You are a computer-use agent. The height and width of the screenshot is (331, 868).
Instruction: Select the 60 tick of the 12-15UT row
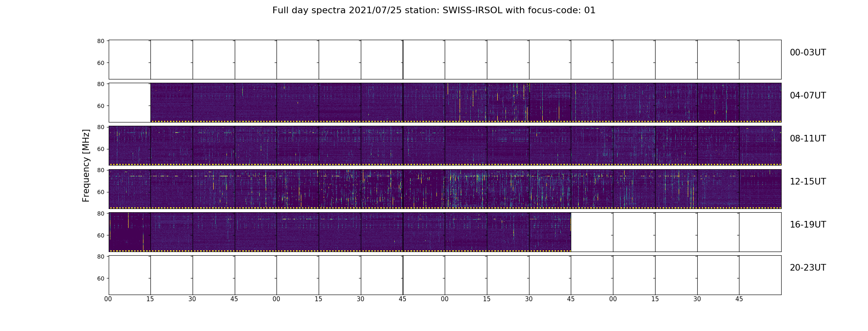point(100,192)
